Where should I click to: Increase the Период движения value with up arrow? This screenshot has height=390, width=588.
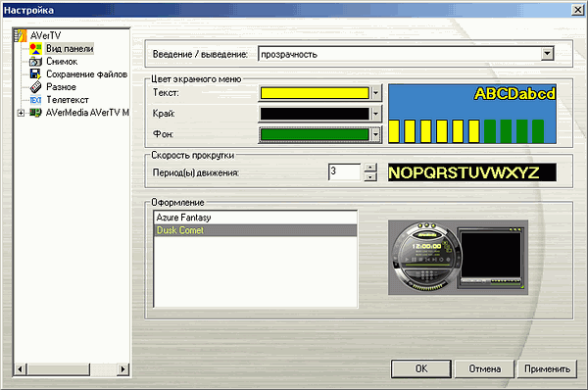(370, 168)
